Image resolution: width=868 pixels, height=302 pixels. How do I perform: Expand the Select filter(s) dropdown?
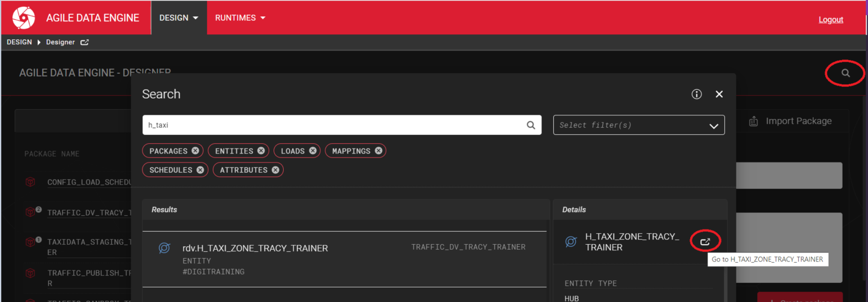(x=714, y=125)
